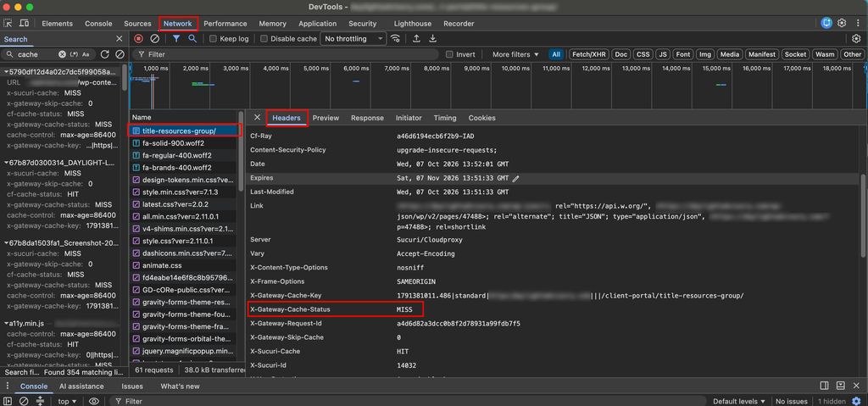
Task: Switch to the Response tab of request
Action: point(367,118)
